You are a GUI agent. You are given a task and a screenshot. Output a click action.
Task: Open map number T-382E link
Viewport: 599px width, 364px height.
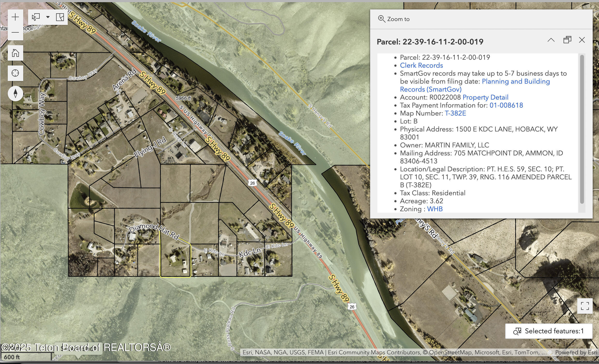(x=455, y=113)
